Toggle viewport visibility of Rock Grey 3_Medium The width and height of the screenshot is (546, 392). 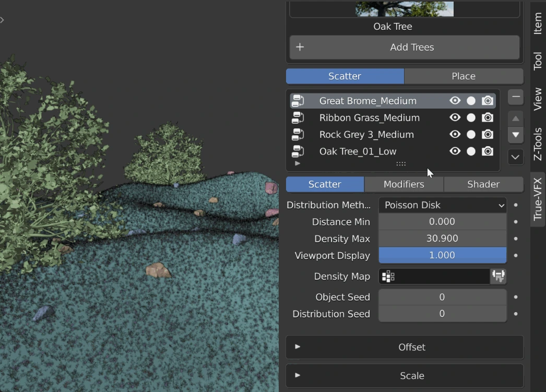click(x=455, y=135)
